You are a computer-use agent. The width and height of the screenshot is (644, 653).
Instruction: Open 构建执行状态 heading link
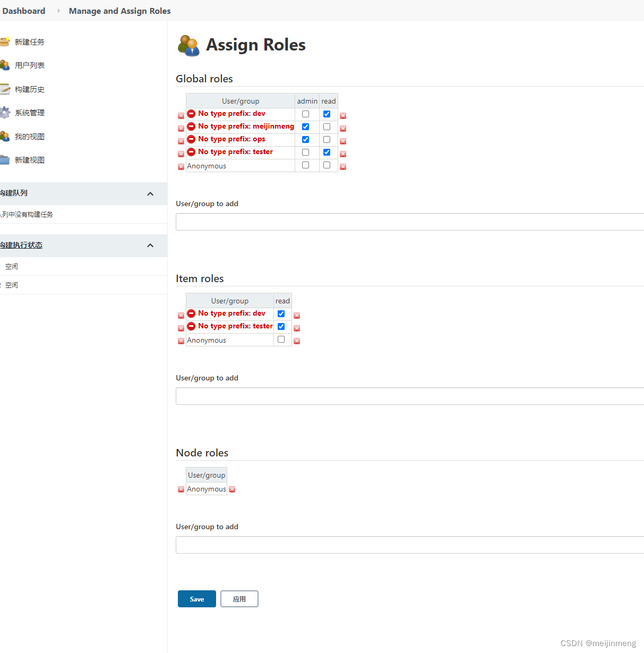click(21, 245)
